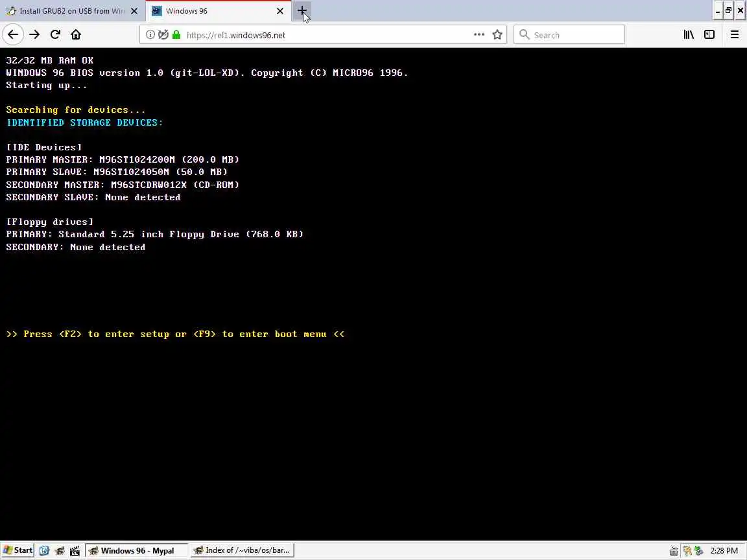Click '32/32 MB RAM OK' line

[x=49, y=60]
